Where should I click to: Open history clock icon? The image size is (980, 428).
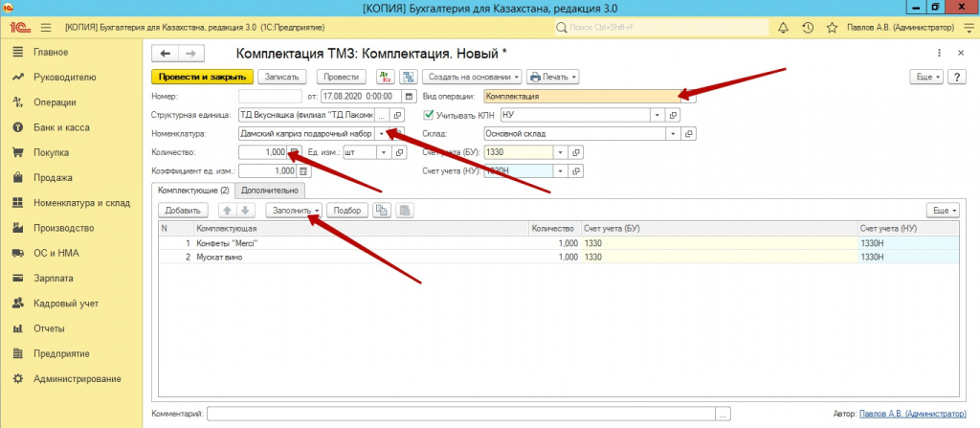(x=807, y=28)
